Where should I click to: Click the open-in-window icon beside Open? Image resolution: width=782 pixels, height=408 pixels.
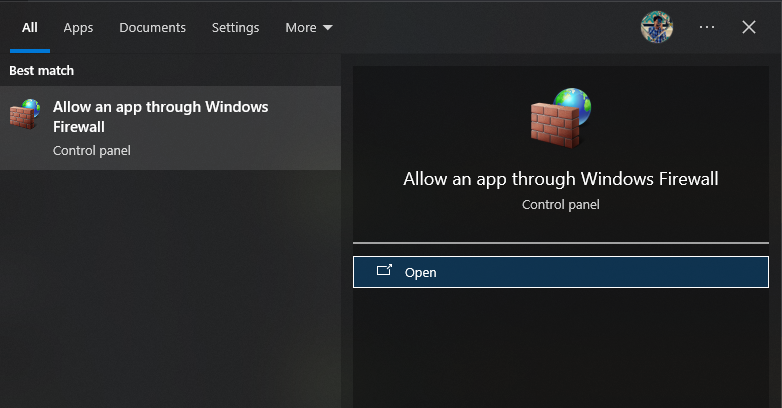pos(385,270)
